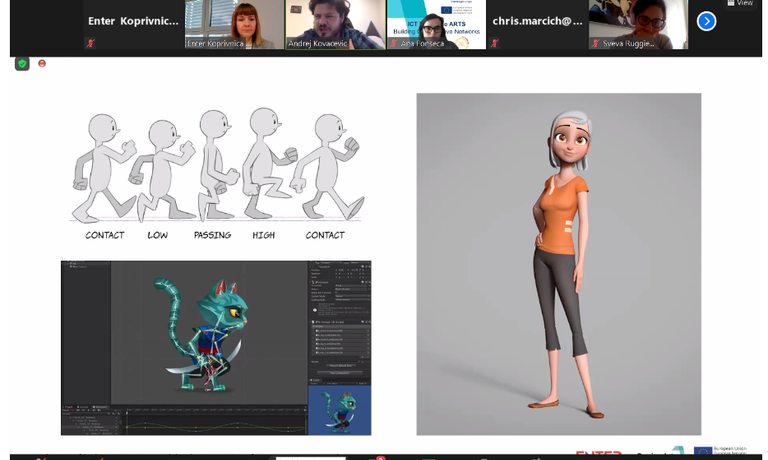The height and width of the screenshot is (460, 768).
Task: Click the red recording indicator icon
Action: pyautogui.click(x=42, y=63)
